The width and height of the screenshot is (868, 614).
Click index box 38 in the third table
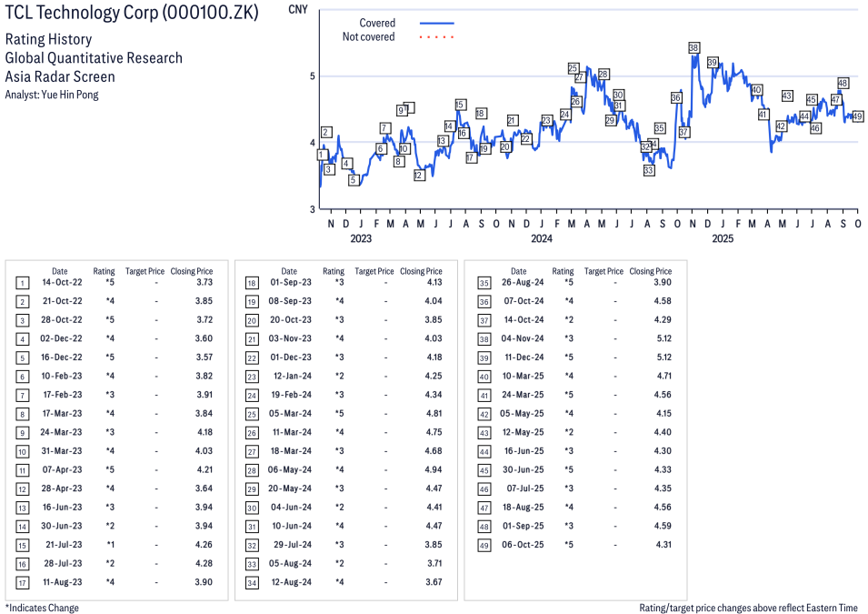(483, 338)
